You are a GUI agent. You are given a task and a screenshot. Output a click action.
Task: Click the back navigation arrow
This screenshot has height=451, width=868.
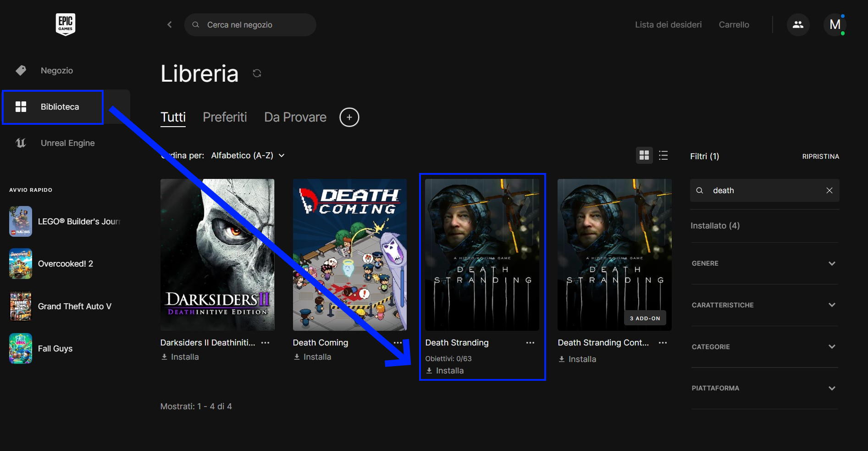170,25
